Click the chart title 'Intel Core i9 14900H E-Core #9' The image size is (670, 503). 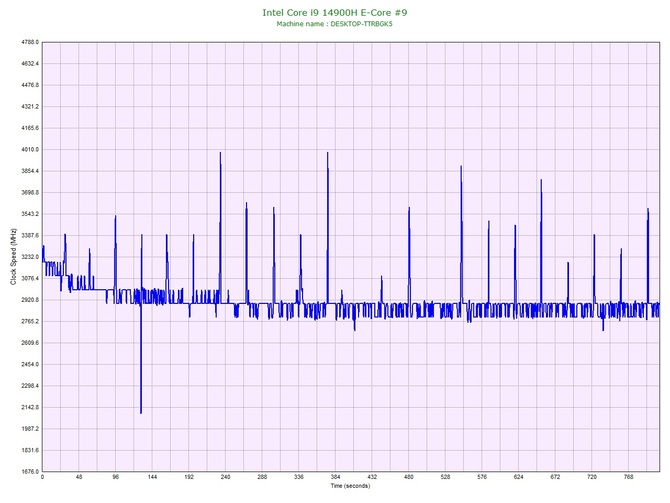pos(335,12)
